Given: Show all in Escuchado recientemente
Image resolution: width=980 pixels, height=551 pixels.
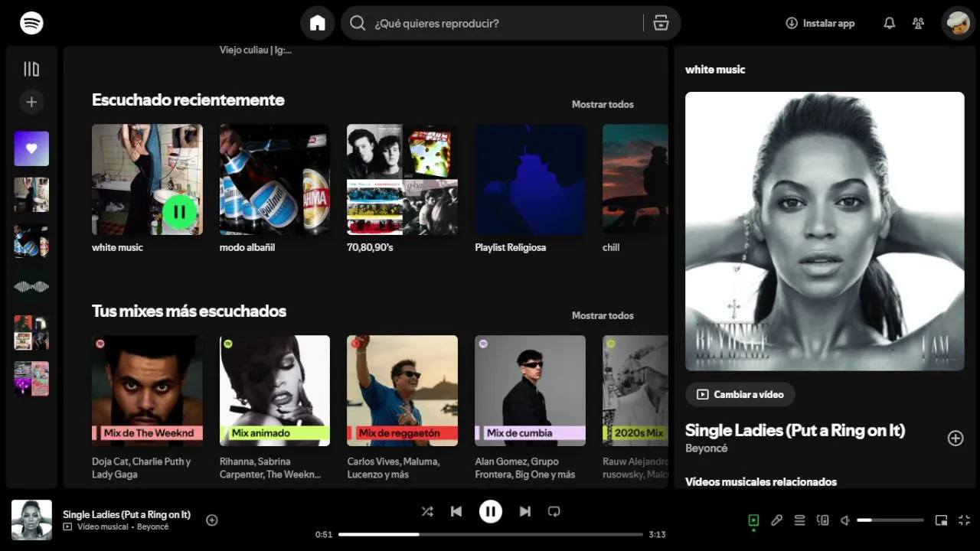Looking at the screenshot, I should [603, 104].
